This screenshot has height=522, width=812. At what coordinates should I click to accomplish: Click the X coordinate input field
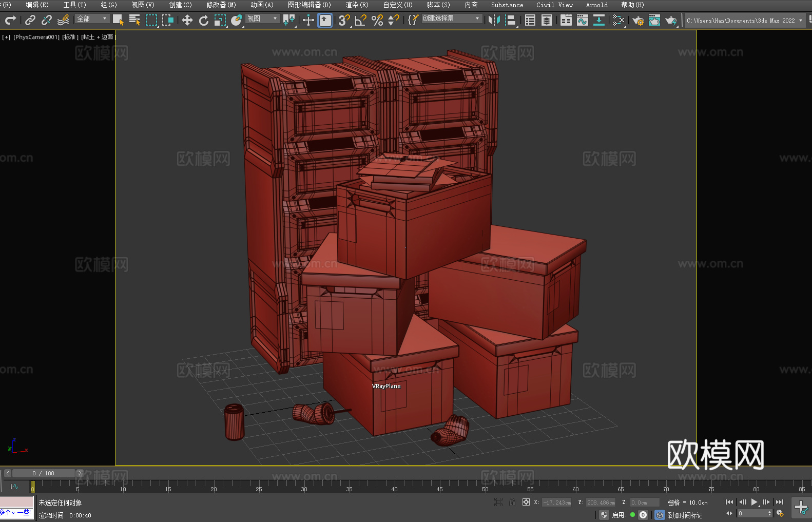point(557,502)
